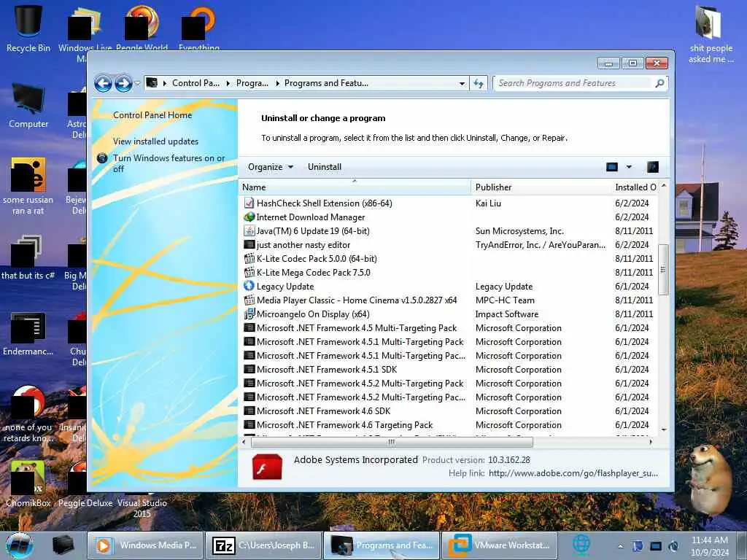
Task: Sort by the Publisher column header
Action: tap(541, 187)
